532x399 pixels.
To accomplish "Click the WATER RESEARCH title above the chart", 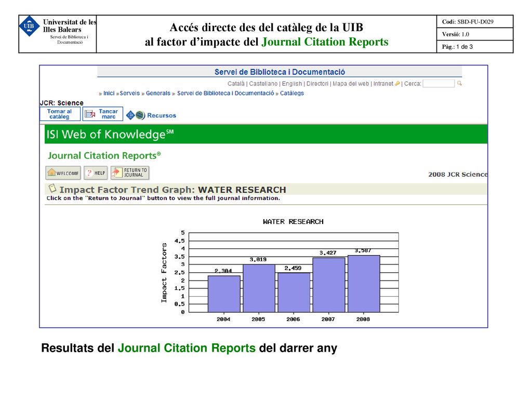I will point(293,221).
